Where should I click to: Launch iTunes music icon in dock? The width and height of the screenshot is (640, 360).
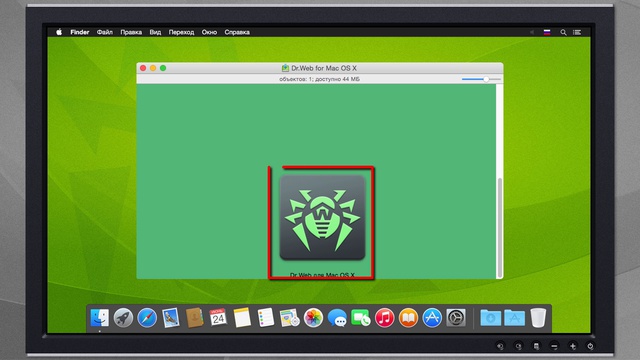pos(384,318)
